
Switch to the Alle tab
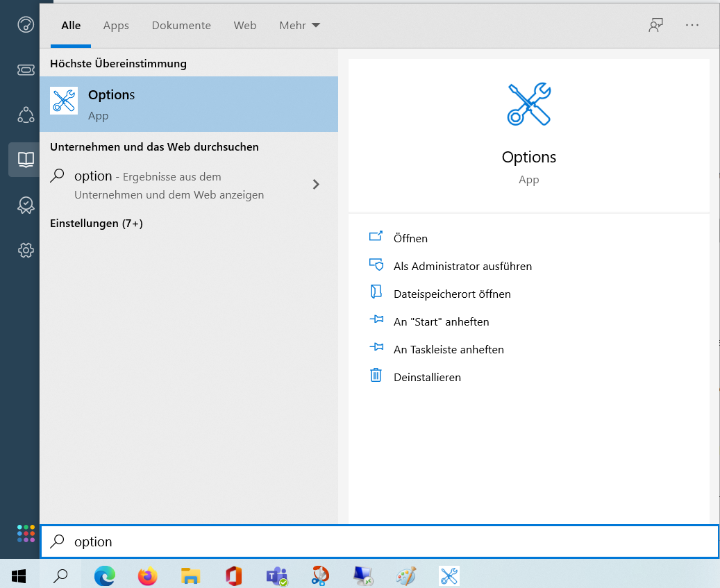point(71,25)
